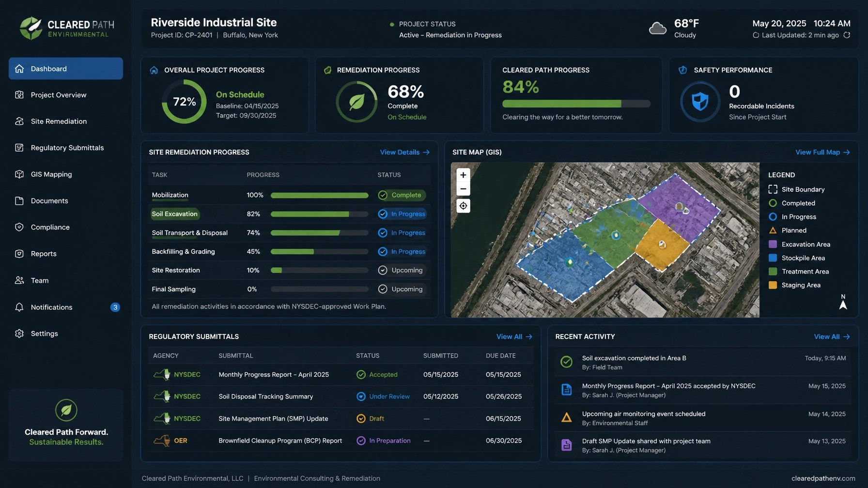View All regulatory submittals
Screen dimensions: 868x488
pyautogui.click(x=514, y=336)
